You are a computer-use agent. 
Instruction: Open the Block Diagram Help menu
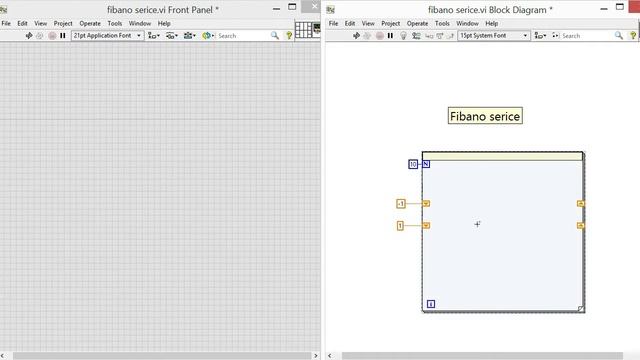tap(491, 24)
